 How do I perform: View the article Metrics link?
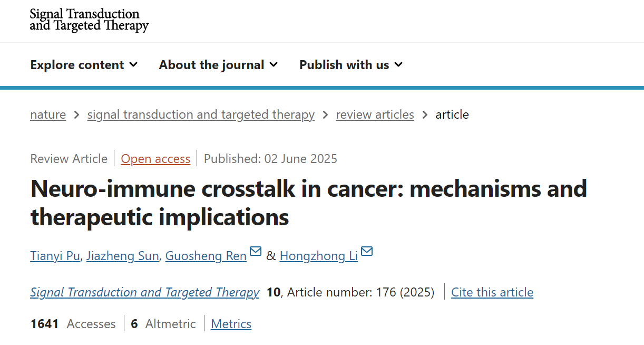click(231, 324)
